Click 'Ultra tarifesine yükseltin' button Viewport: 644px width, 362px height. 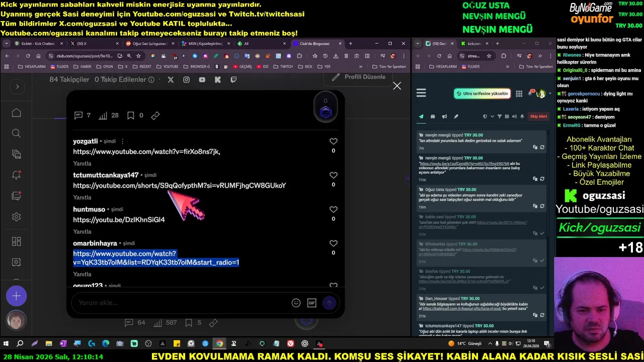[x=482, y=94]
